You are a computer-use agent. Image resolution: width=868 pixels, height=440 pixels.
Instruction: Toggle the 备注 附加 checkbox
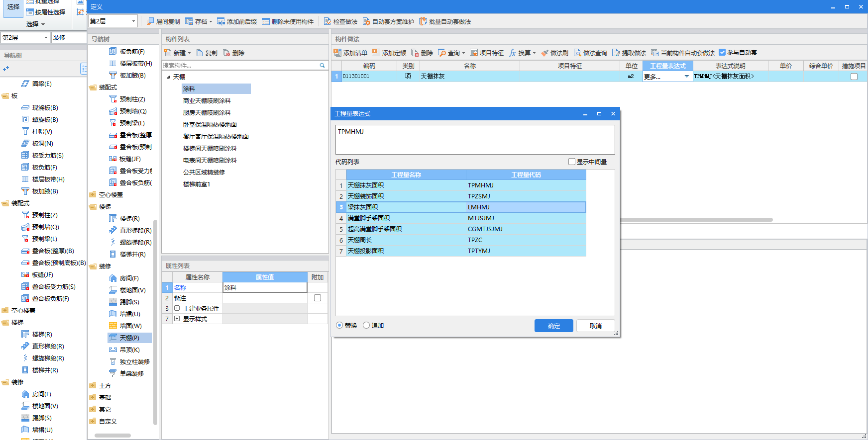click(x=318, y=298)
